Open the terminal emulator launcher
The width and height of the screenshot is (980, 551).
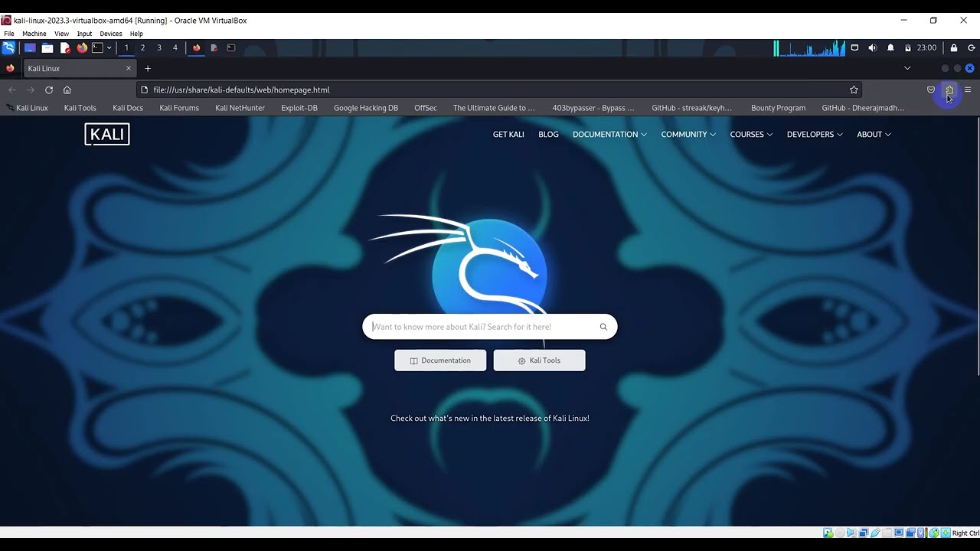(97, 47)
